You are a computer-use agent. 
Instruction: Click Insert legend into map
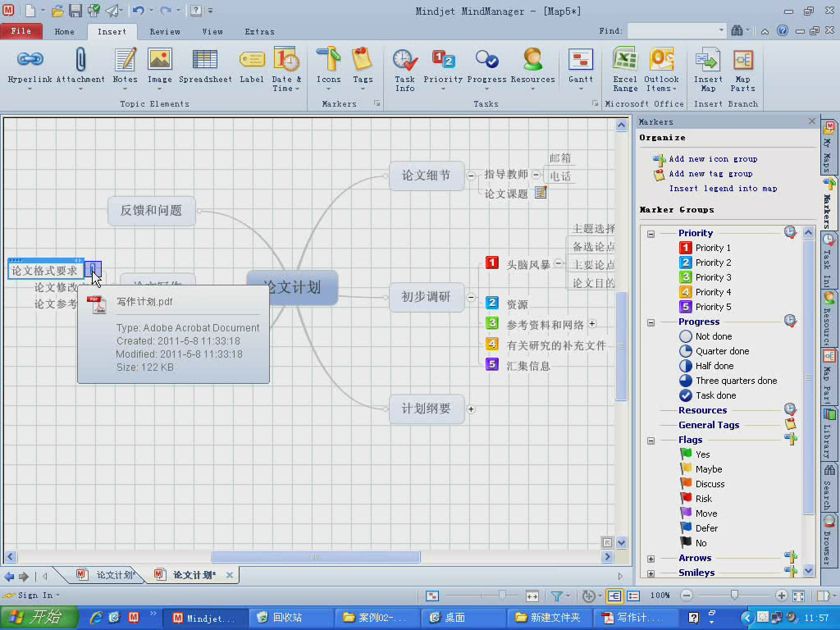723,189
